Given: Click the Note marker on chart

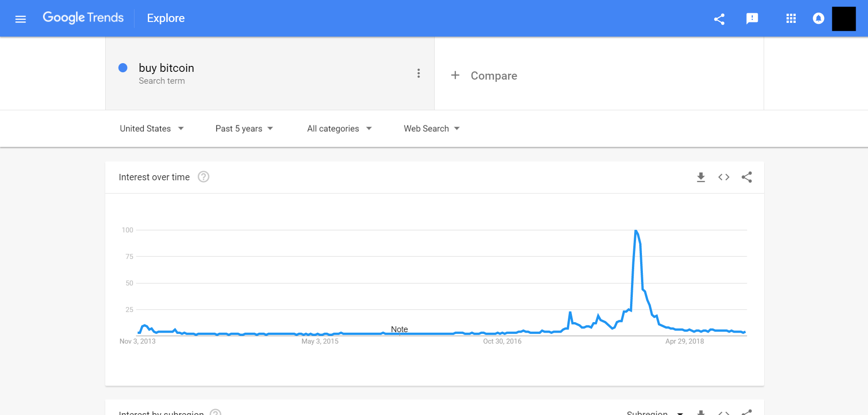Looking at the screenshot, I should 399,329.
